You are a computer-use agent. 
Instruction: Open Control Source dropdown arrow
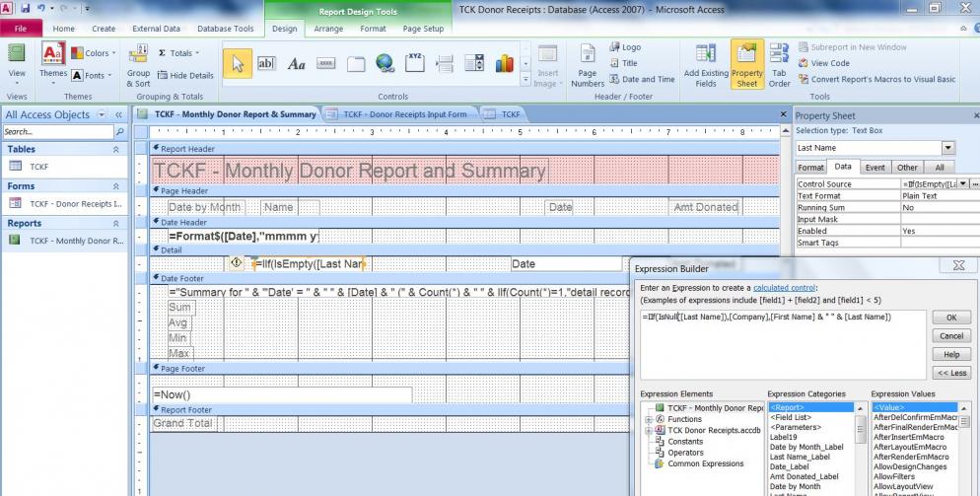[963, 183]
